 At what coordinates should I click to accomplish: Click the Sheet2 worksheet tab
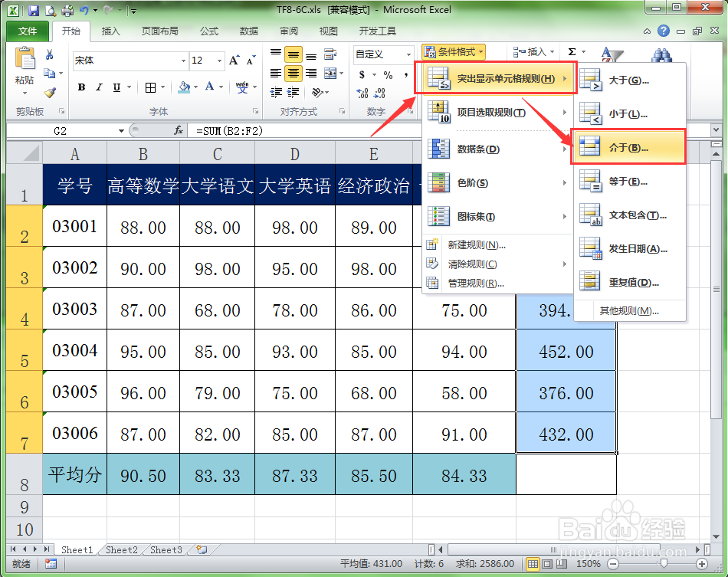122,549
